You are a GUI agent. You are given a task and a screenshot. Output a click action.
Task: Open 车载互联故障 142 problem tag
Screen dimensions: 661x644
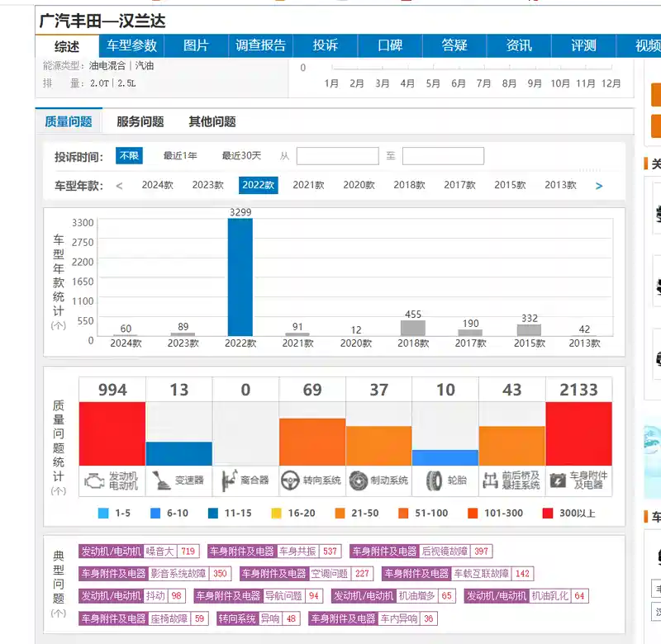[458, 574]
